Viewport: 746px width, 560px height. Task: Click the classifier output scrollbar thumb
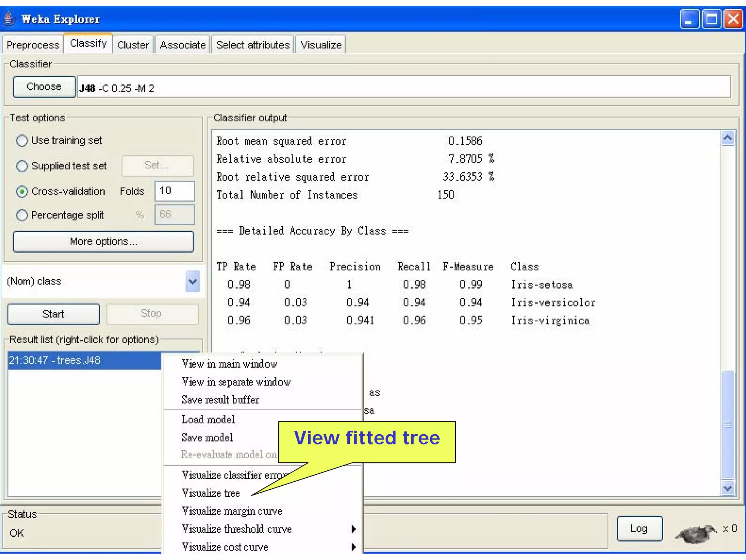tap(727, 424)
